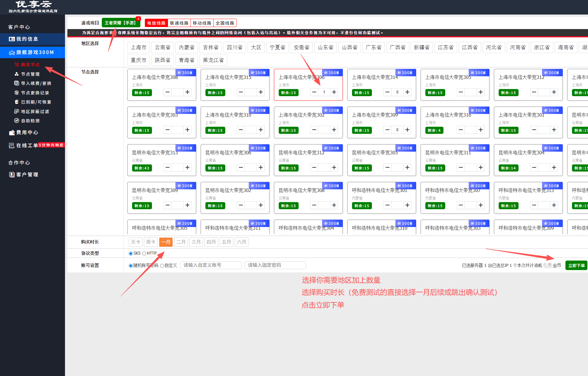Choose 广东省 region
This screenshot has width=588, height=376.
374,47
